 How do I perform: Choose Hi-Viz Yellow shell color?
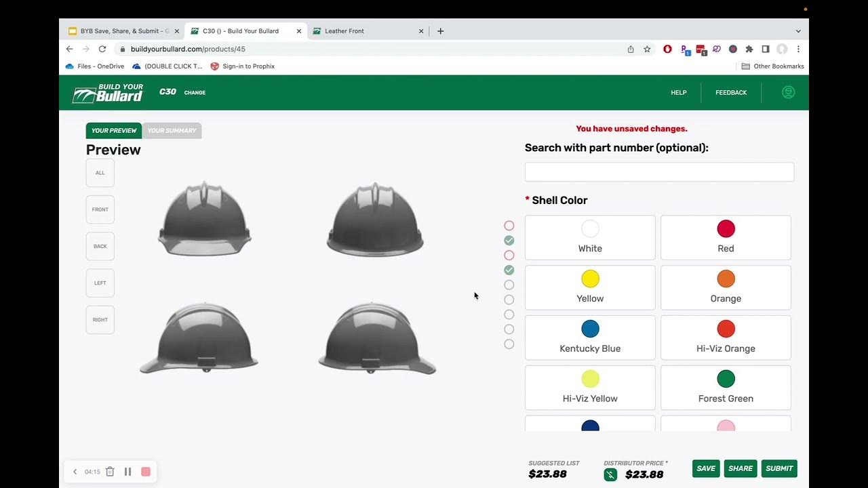tap(590, 388)
